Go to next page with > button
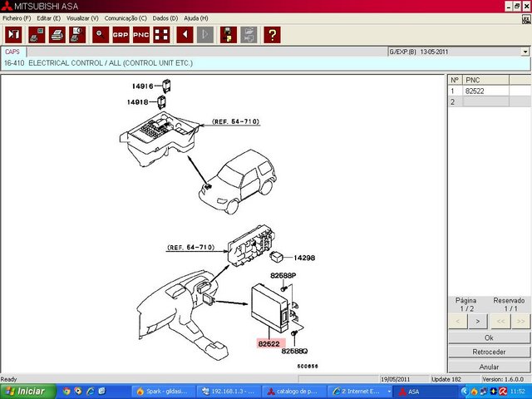Viewport: 532px width, 399px height. click(478, 322)
